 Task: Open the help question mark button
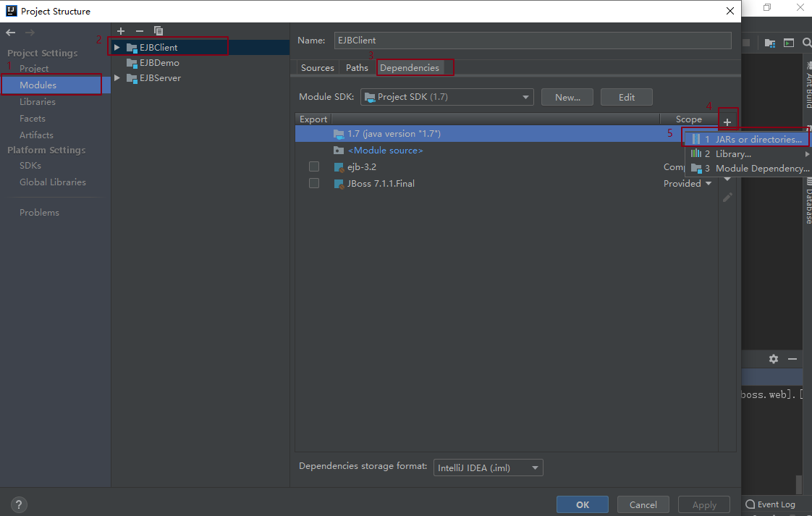click(19, 504)
